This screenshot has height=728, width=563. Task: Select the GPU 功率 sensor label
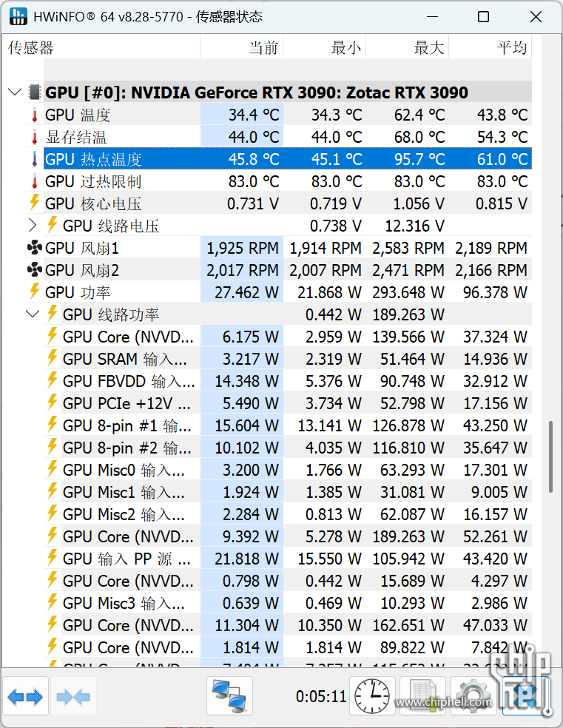pos(78,292)
